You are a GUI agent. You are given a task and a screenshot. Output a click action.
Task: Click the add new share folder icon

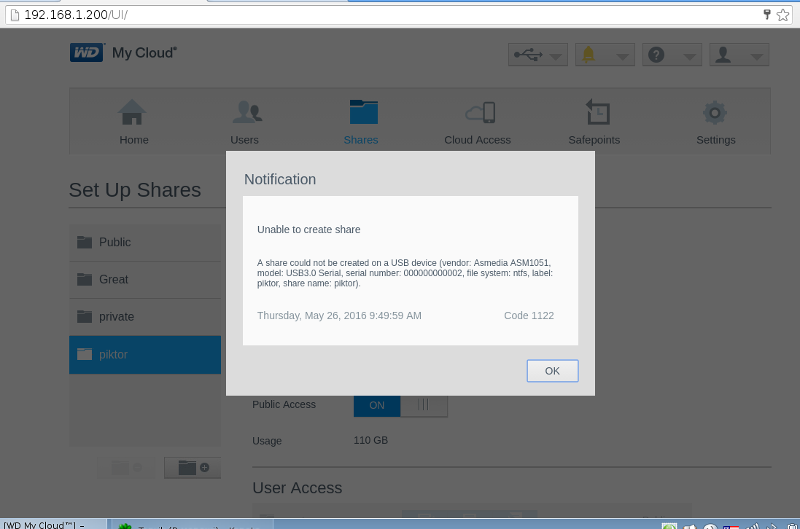click(193, 467)
